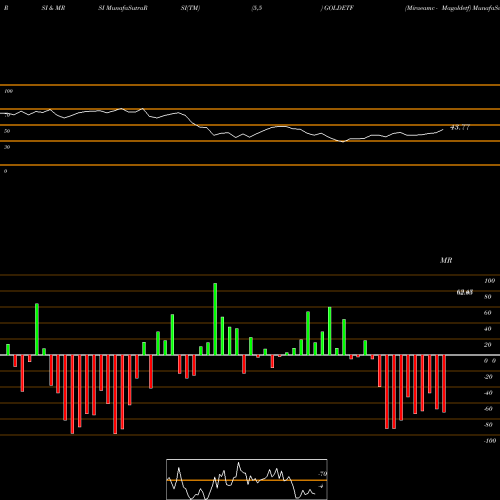Click the GOLDETF symbol in the header
Image resolution: width=500 pixels, height=500 pixels.
338,8
